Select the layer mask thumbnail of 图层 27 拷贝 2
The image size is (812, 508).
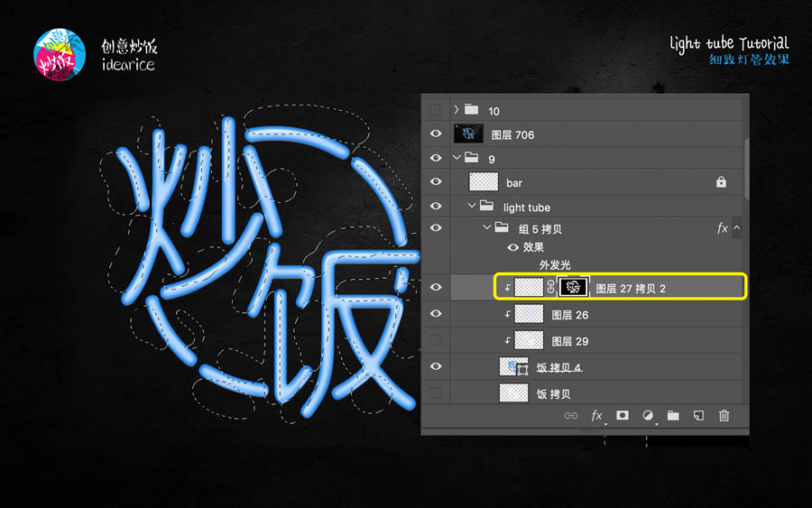(x=572, y=287)
